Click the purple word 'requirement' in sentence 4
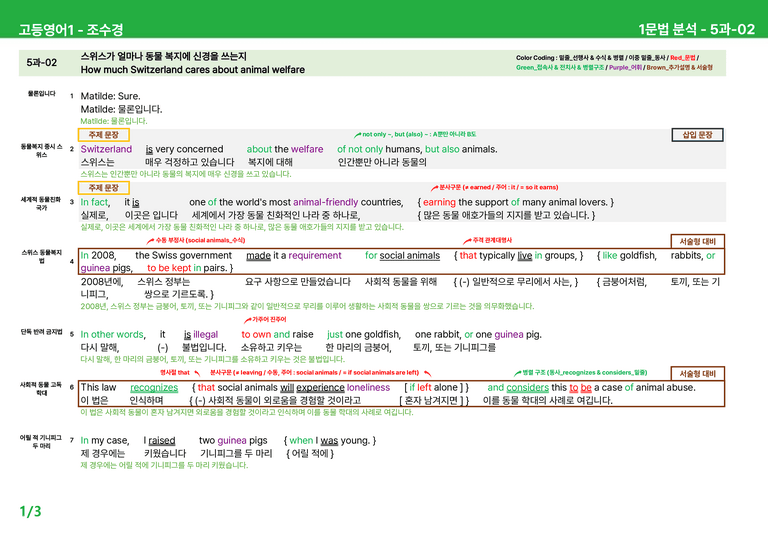Screen dimensions: 768x543 point(315,255)
